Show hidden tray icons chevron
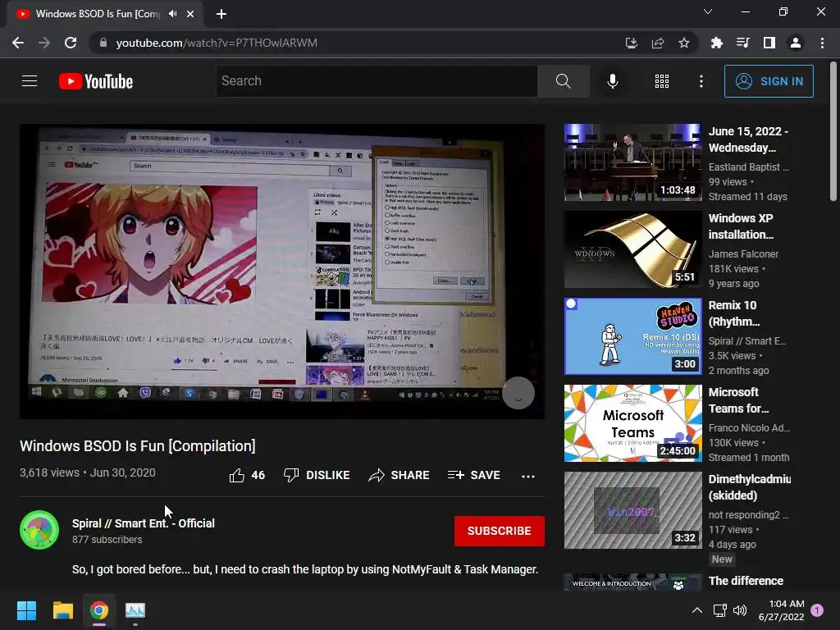The width and height of the screenshot is (840, 630). coord(697,610)
